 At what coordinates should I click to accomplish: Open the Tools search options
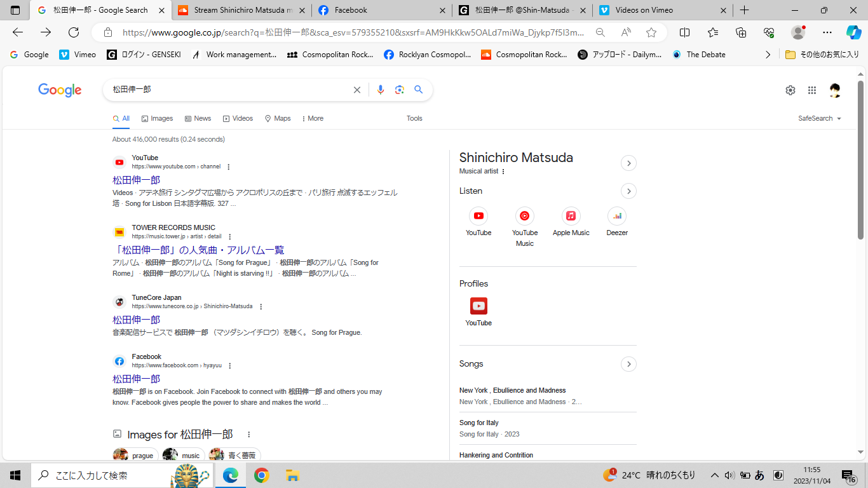(x=414, y=119)
